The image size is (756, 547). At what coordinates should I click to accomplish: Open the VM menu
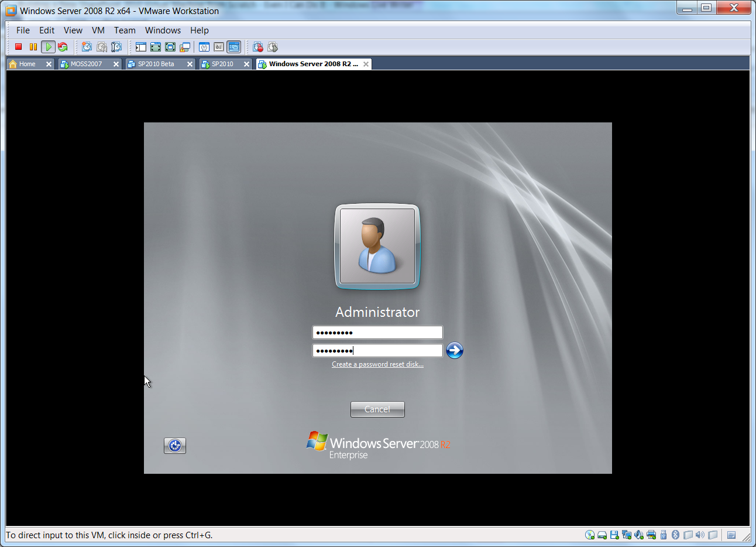(98, 30)
